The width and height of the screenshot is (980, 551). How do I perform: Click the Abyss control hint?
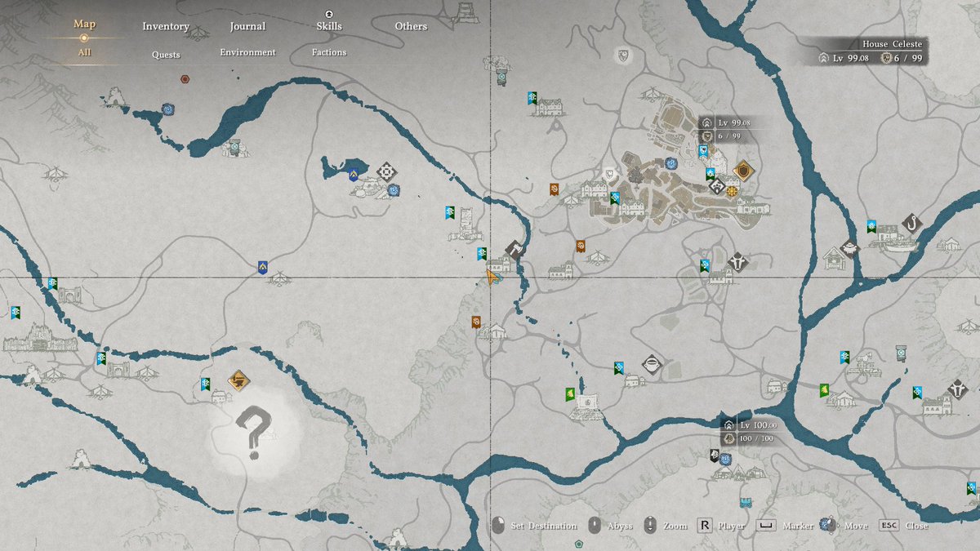tap(610, 526)
